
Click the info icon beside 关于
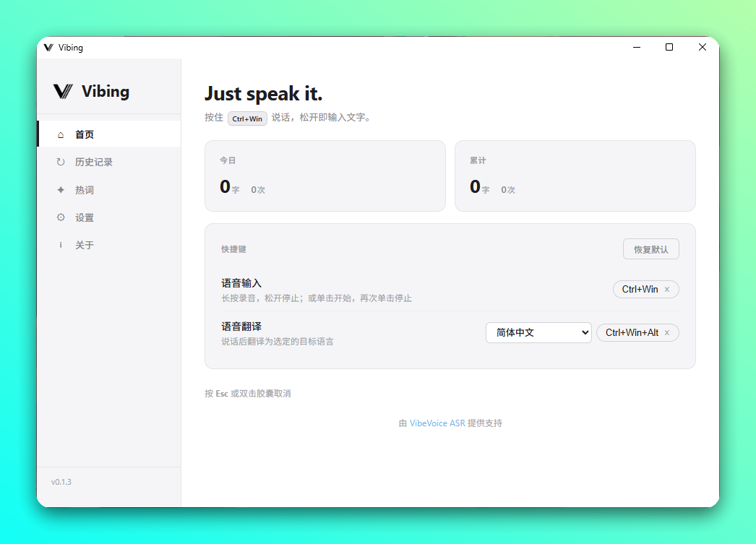[61, 245]
